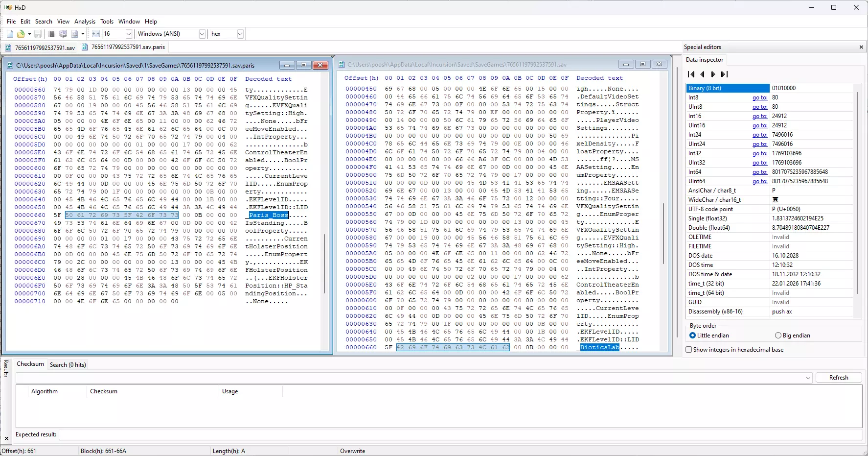Expand the bytes per row dropdown showing 16

click(x=129, y=34)
